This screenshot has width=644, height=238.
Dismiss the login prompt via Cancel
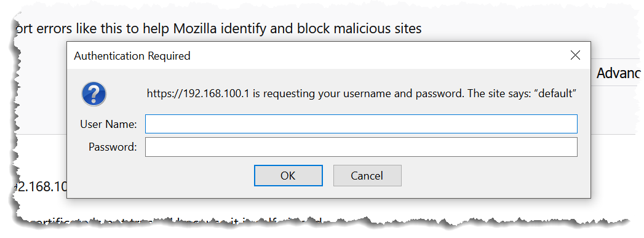pos(367,176)
